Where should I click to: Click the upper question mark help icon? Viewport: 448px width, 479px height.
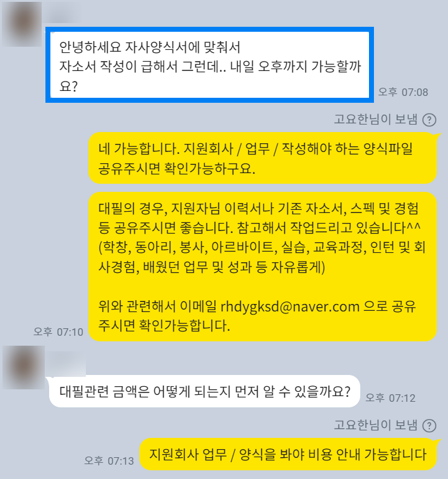coord(429,120)
